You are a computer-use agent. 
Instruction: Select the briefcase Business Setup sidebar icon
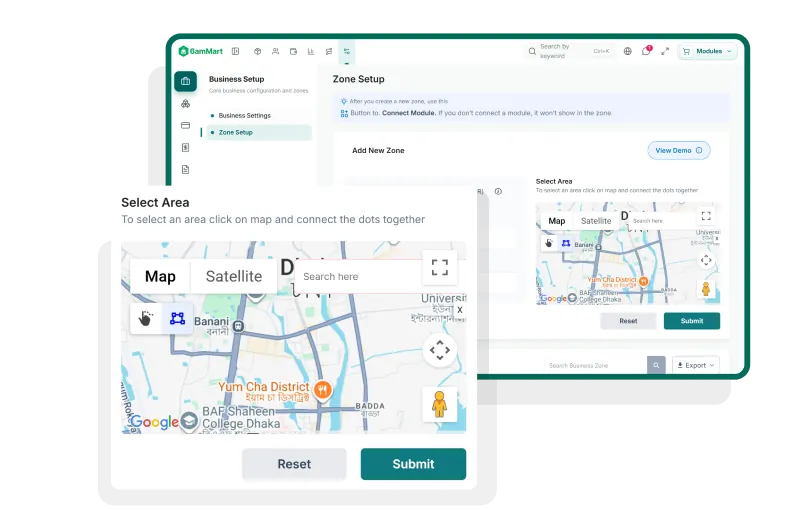tap(186, 81)
